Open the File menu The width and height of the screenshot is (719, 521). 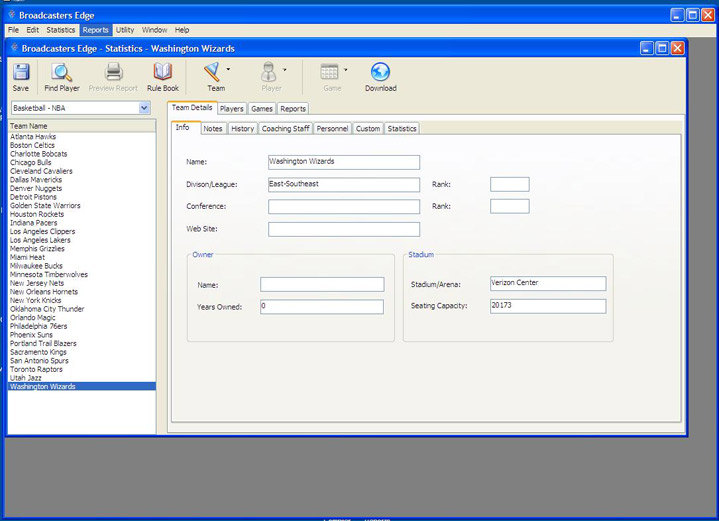tap(13, 30)
